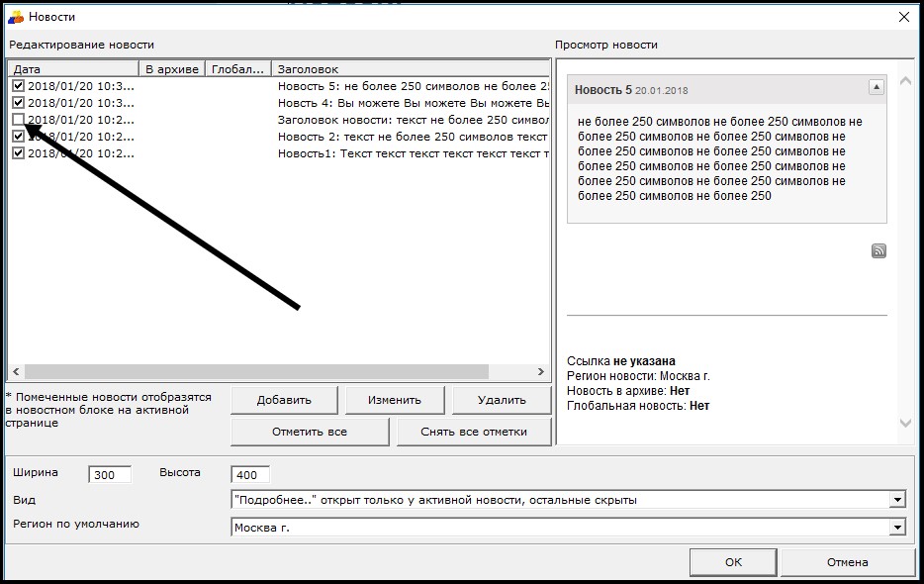
Task: Enable the unchecked Заголовок новости checkbox
Action: coord(18,120)
